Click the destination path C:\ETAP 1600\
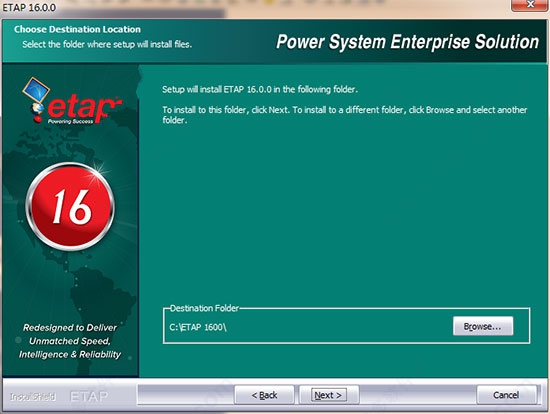Viewport: 550px width, 414px height. [x=198, y=327]
